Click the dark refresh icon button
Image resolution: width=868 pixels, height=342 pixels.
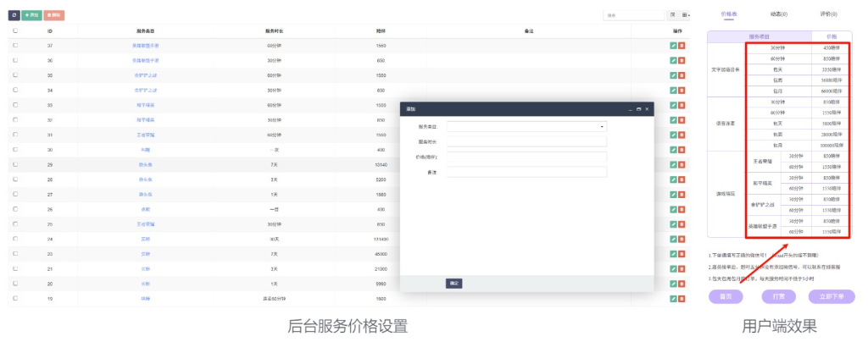tap(14, 15)
